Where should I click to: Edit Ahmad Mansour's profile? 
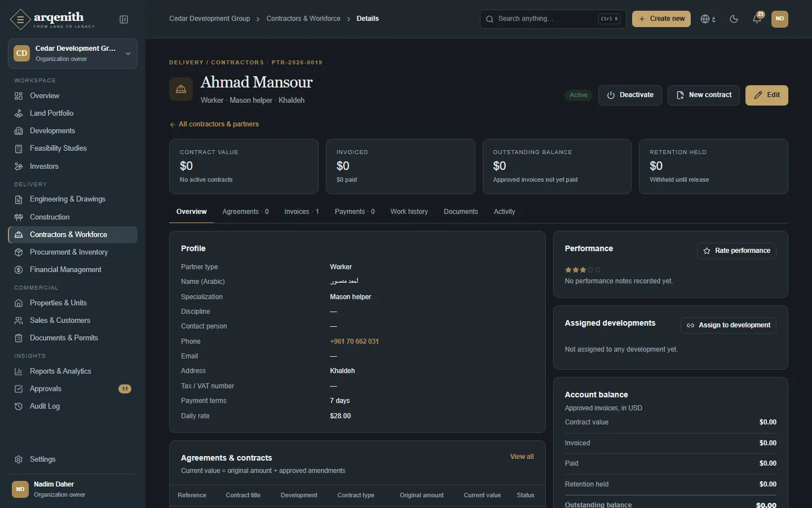tap(767, 95)
